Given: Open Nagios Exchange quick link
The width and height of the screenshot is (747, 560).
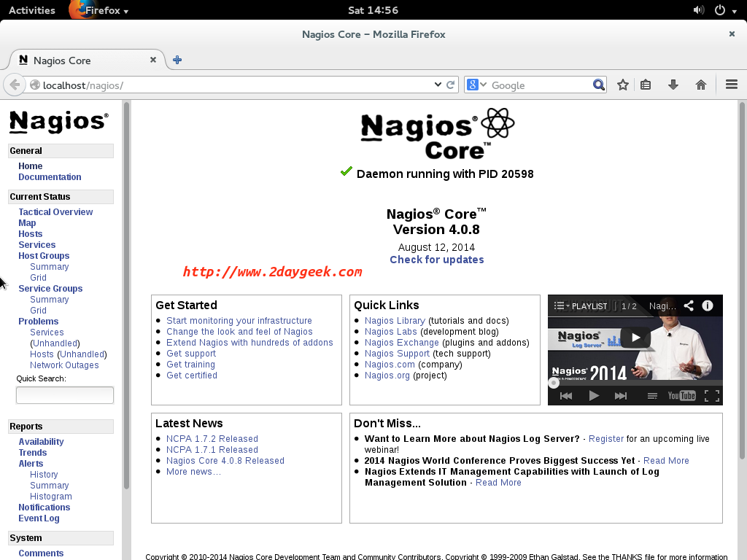Looking at the screenshot, I should pos(402,343).
